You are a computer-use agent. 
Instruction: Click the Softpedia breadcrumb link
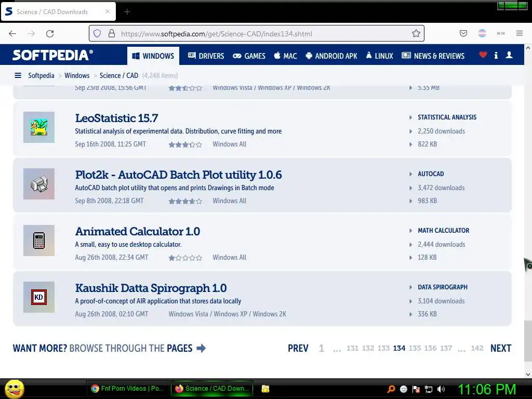41,75
